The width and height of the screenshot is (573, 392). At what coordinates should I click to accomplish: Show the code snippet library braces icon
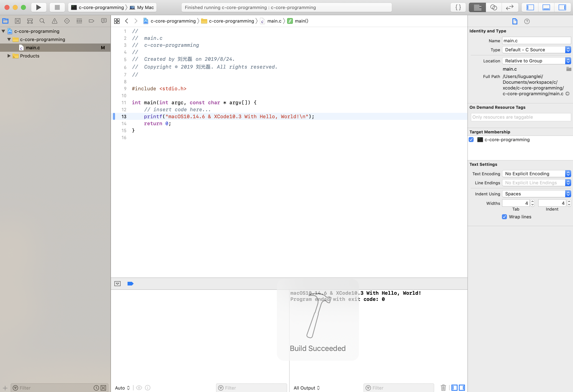coord(458,7)
